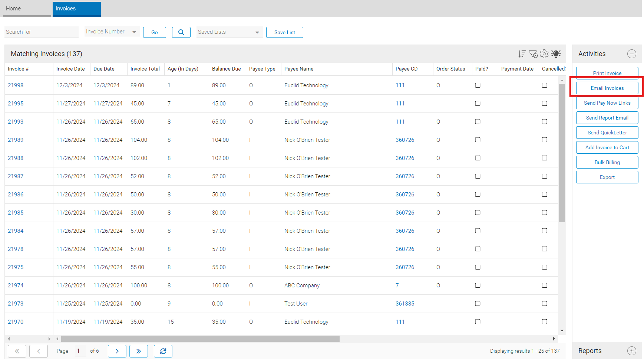Click the lightbulb tips icon

[556, 54]
